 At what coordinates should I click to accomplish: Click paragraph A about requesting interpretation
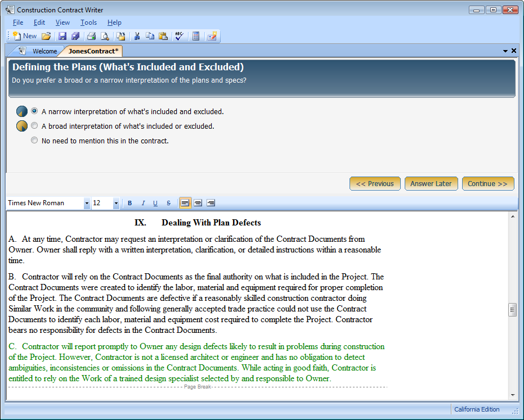click(195, 250)
